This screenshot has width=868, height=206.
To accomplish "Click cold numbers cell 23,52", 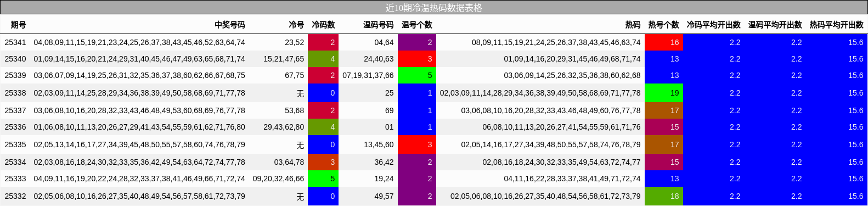I will (294, 42).
